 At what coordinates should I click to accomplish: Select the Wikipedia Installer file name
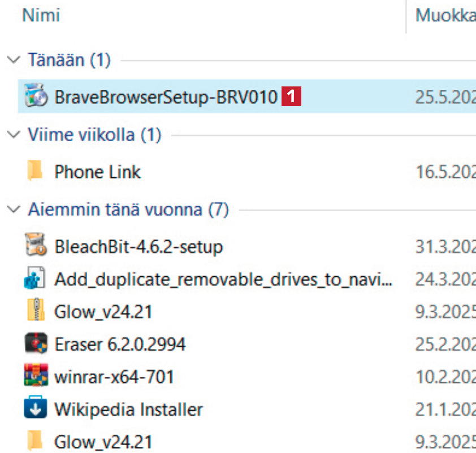click(128, 410)
